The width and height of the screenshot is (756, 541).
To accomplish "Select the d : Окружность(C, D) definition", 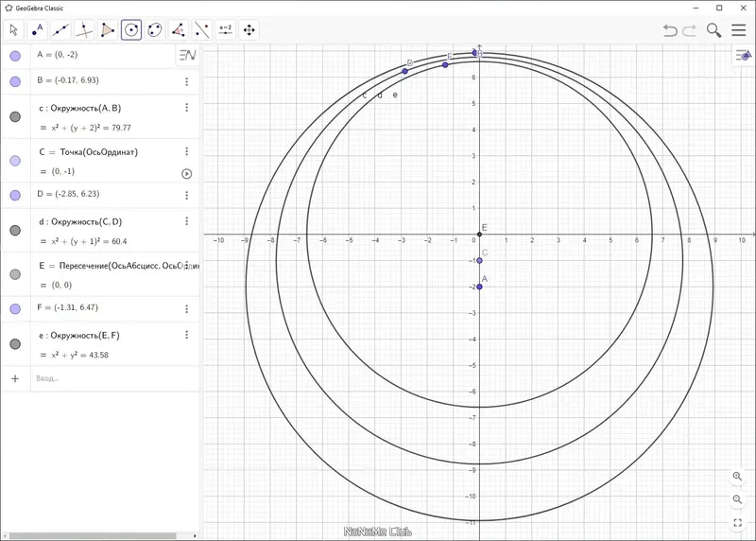I will (80, 222).
